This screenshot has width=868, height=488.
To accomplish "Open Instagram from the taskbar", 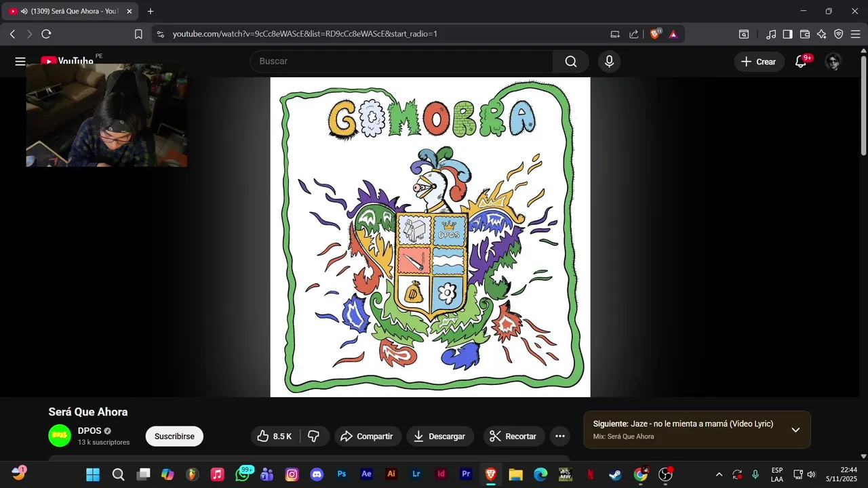I will [292, 474].
